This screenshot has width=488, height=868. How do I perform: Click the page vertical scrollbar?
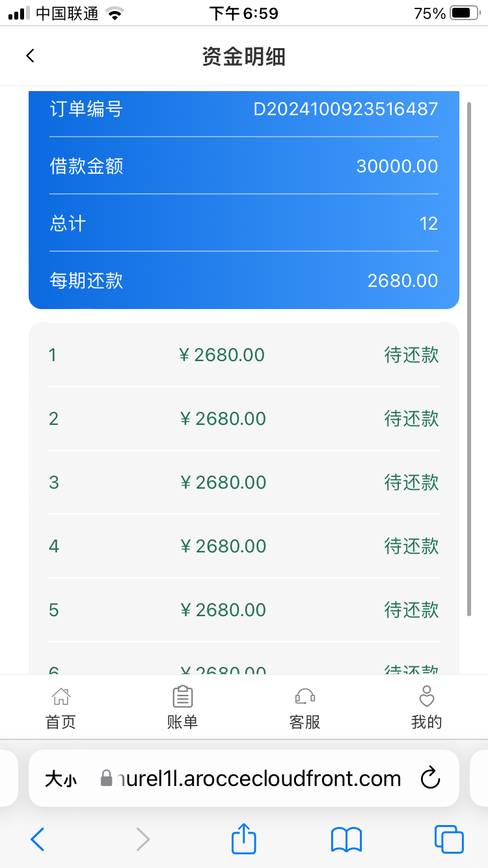pos(469,358)
